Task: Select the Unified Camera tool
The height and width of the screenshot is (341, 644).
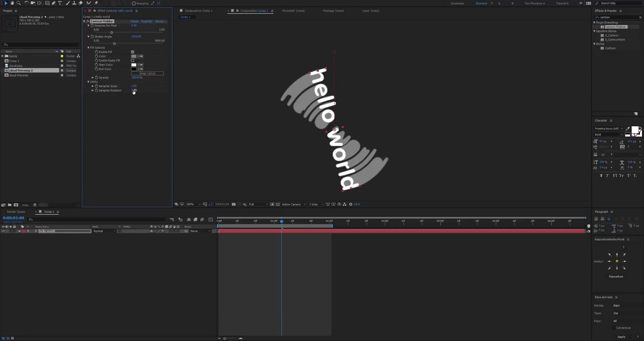Action: click(x=33, y=3)
